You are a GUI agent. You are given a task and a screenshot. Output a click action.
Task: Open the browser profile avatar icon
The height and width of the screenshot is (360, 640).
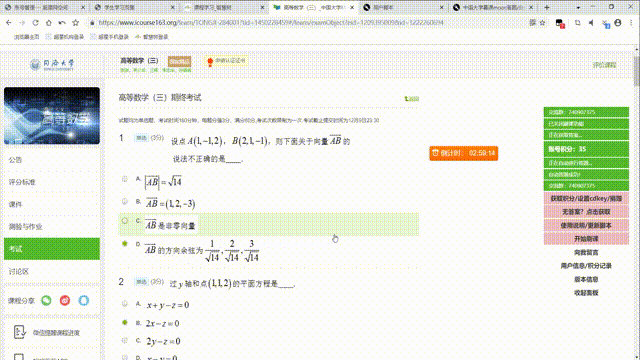click(618, 23)
